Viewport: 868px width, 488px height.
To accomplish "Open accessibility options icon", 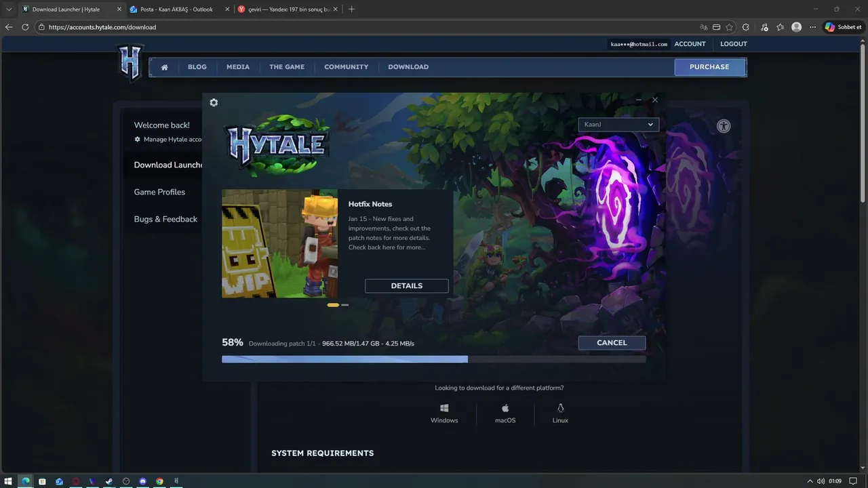I will (724, 126).
